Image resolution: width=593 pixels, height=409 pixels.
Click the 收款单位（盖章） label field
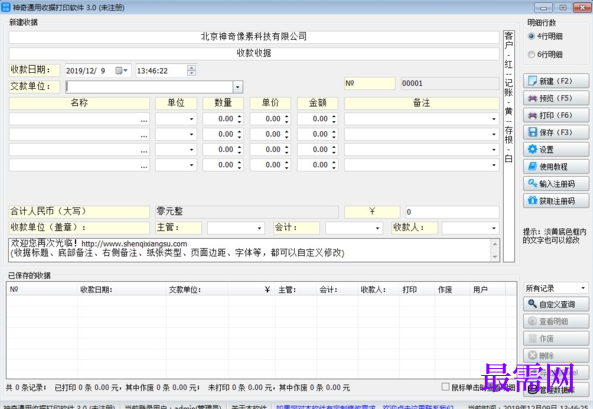tap(79, 228)
